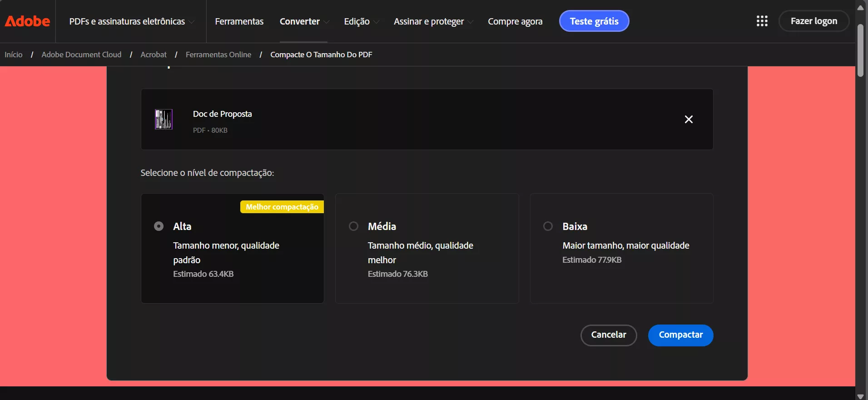Open the apps grid icon
The width and height of the screenshot is (868, 400).
[762, 21]
